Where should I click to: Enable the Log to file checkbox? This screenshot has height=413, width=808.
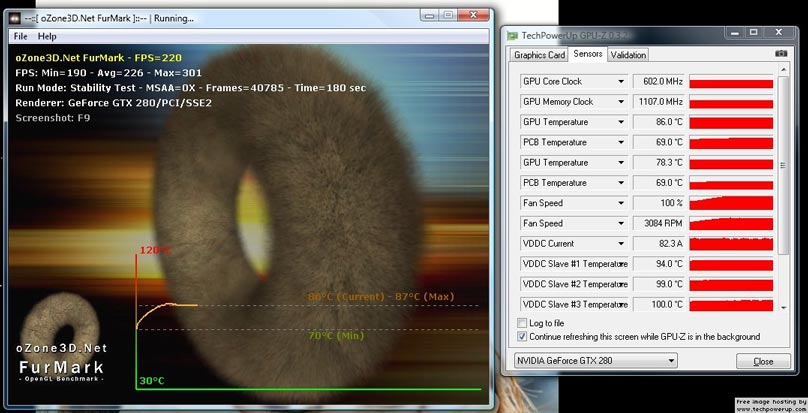point(521,323)
